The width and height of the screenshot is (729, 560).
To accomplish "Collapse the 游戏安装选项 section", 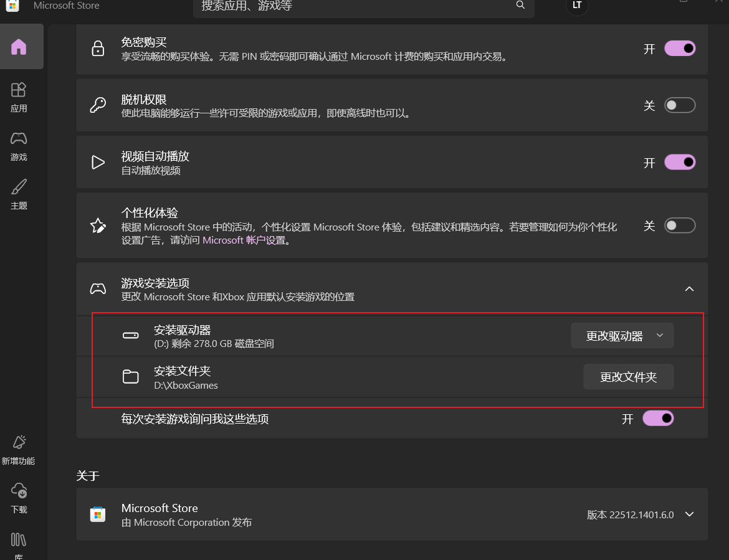I will pyautogui.click(x=689, y=288).
